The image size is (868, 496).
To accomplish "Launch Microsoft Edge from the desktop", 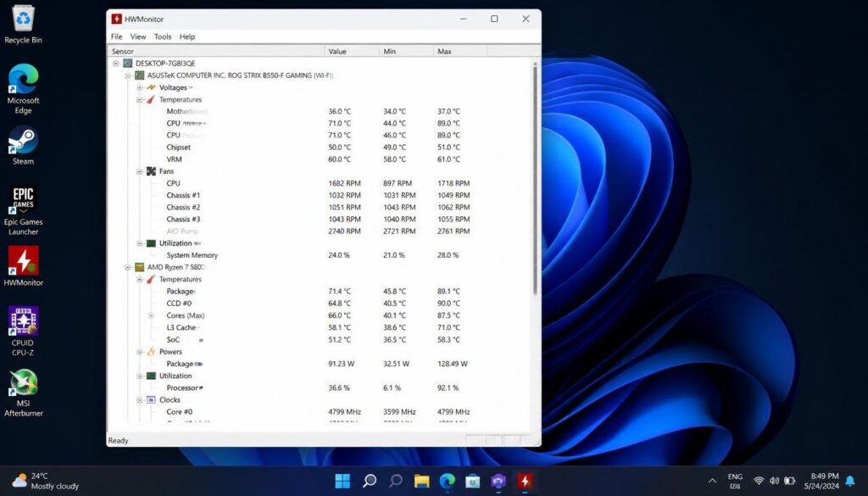I will click(x=23, y=88).
